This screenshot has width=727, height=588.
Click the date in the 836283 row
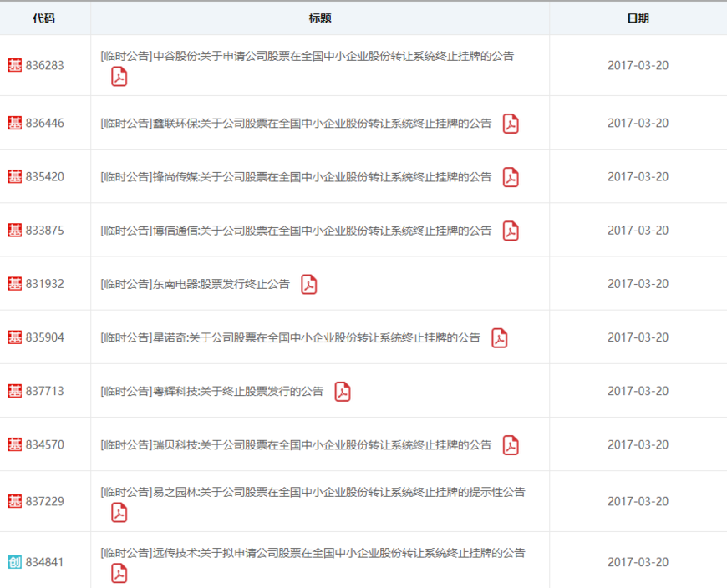click(638, 65)
